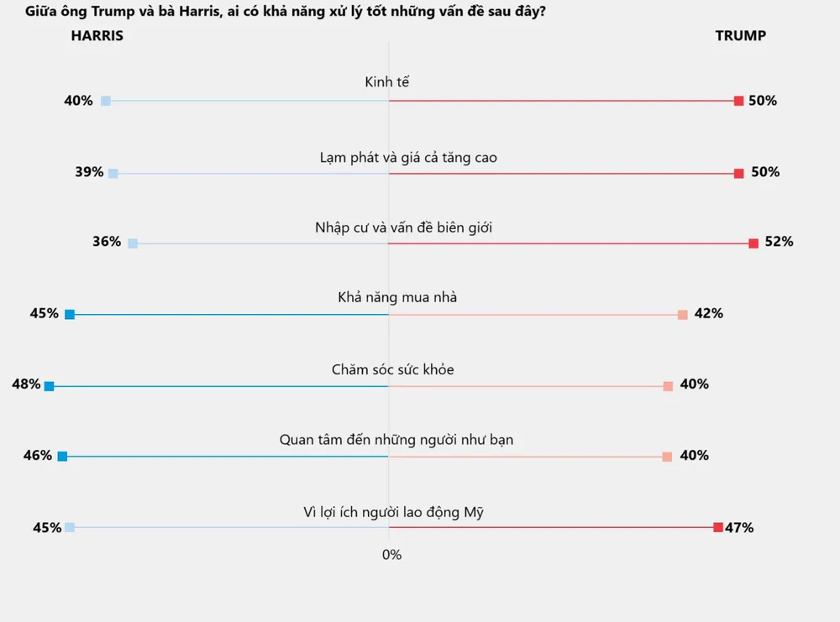Click Harris's 48% marker for Chăm sóc sức khỏe
Image resolution: width=840 pixels, height=622 pixels.
[49, 386]
